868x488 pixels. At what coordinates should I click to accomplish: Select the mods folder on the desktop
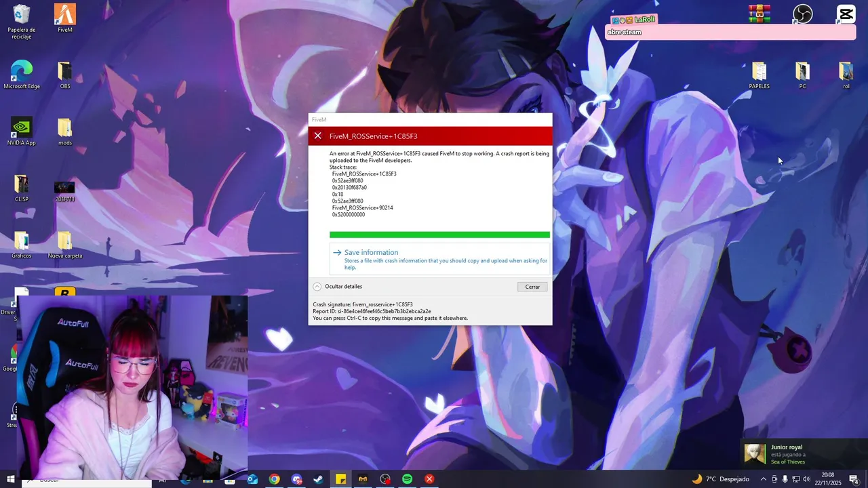pos(64,131)
